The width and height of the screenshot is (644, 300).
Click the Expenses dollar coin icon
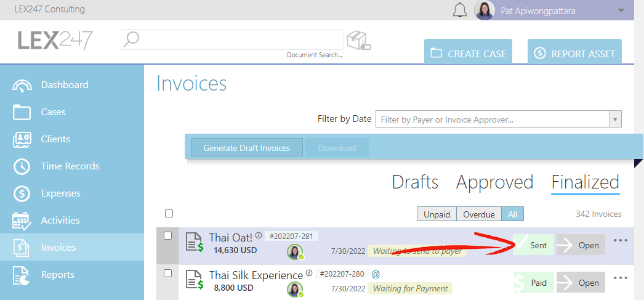click(22, 193)
